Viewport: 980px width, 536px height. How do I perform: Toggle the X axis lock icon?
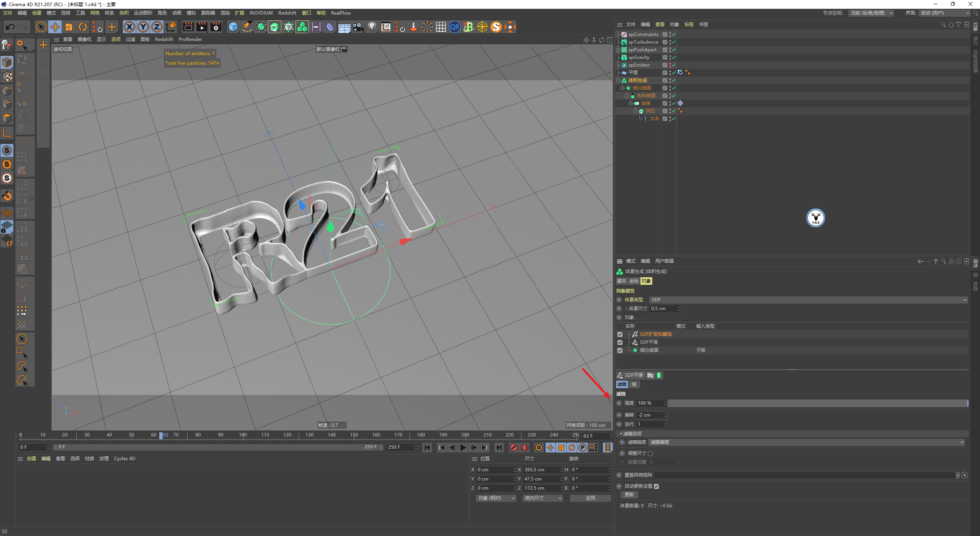[129, 27]
